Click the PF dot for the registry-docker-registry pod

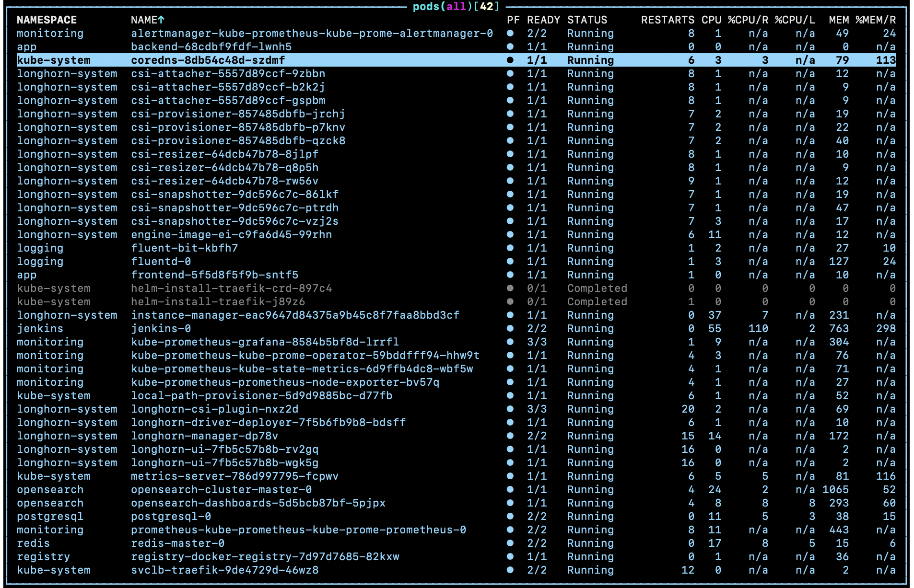pos(510,556)
